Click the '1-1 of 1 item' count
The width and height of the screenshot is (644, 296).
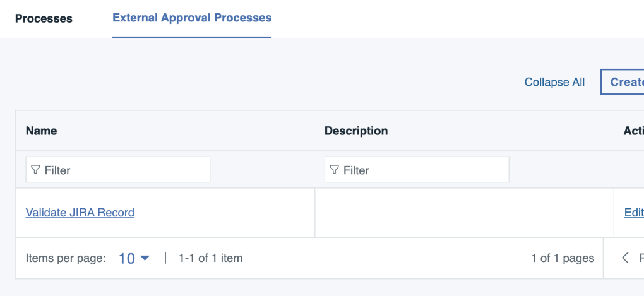[210, 258]
